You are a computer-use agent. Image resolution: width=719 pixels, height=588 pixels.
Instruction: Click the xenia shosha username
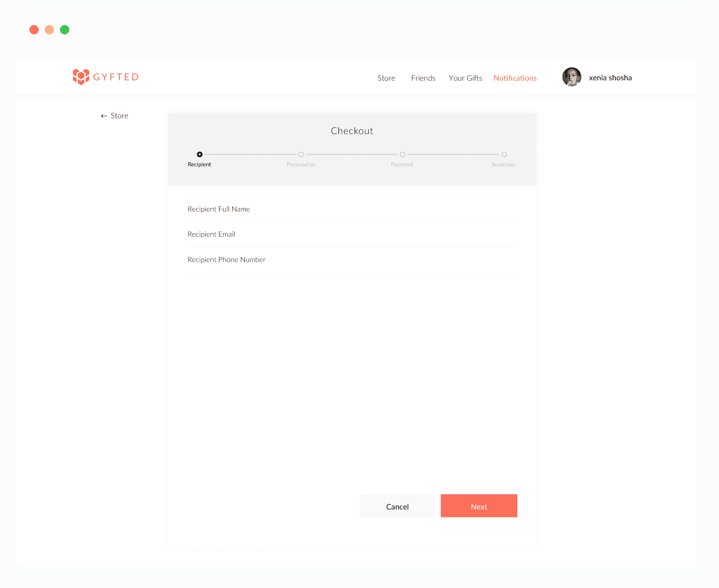coord(610,78)
